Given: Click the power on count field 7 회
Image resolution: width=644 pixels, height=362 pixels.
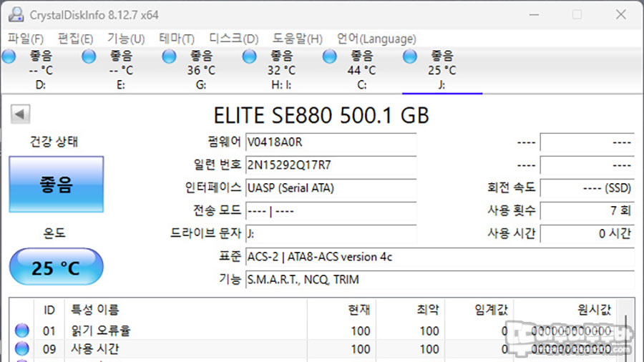Looking at the screenshot, I should [587, 211].
